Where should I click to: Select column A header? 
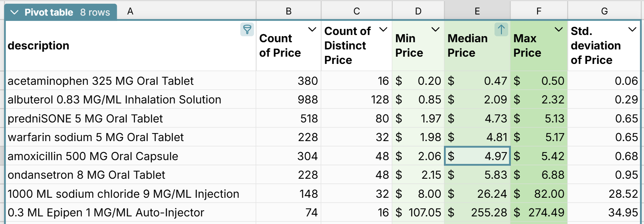click(x=130, y=11)
